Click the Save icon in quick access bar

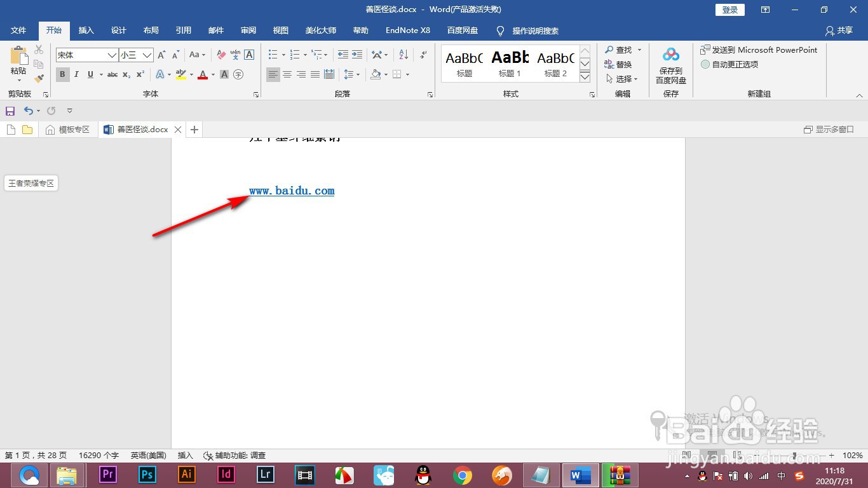[10, 111]
